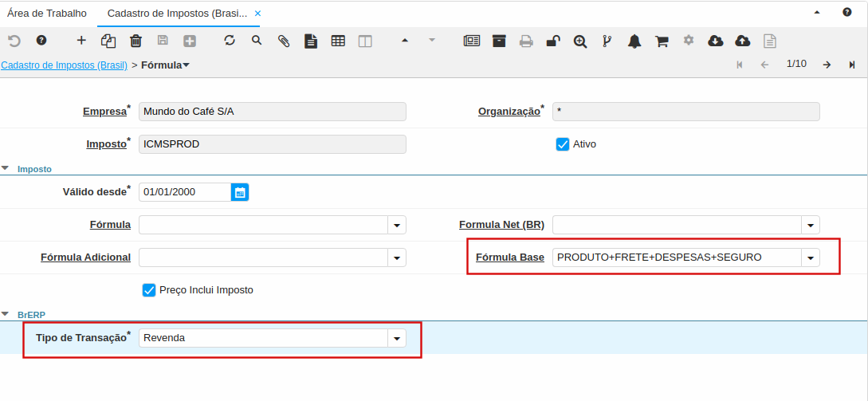Click the Organização field label
This screenshot has width=868, height=401.
click(x=509, y=112)
